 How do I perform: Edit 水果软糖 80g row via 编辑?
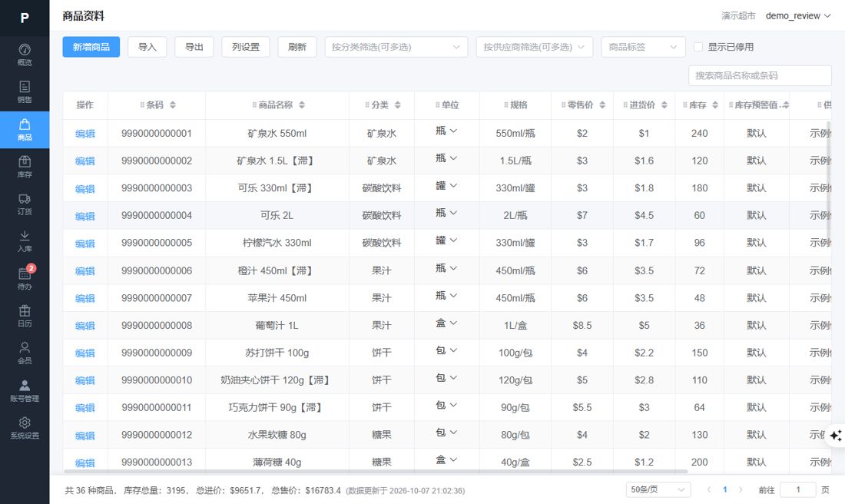click(85, 436)
